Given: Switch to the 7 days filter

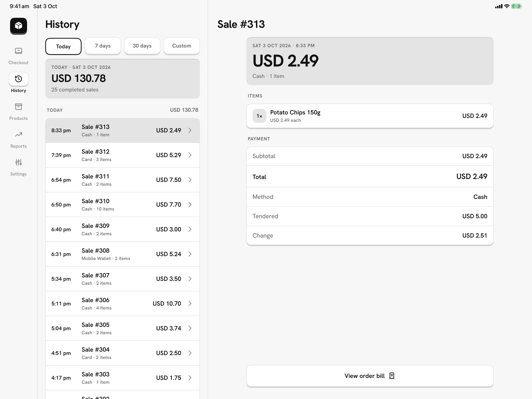Looking at the screenshot, I should click(103, 46).
